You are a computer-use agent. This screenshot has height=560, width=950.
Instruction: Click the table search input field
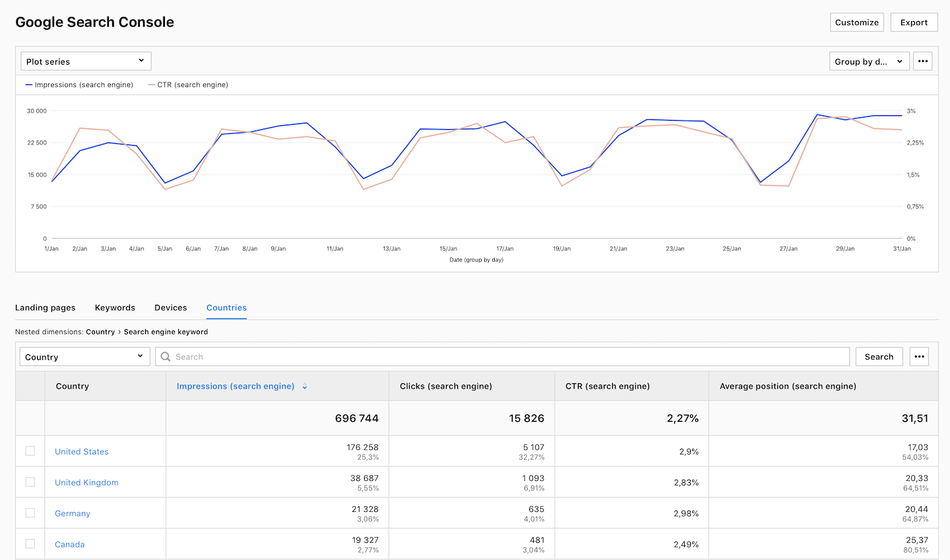(503, 357)
